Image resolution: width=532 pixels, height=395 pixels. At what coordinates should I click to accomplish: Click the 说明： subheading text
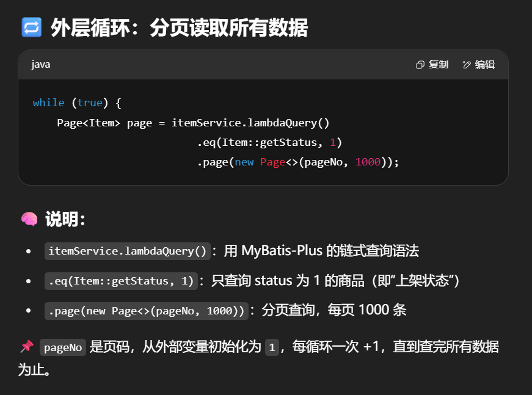coord(65,219)
